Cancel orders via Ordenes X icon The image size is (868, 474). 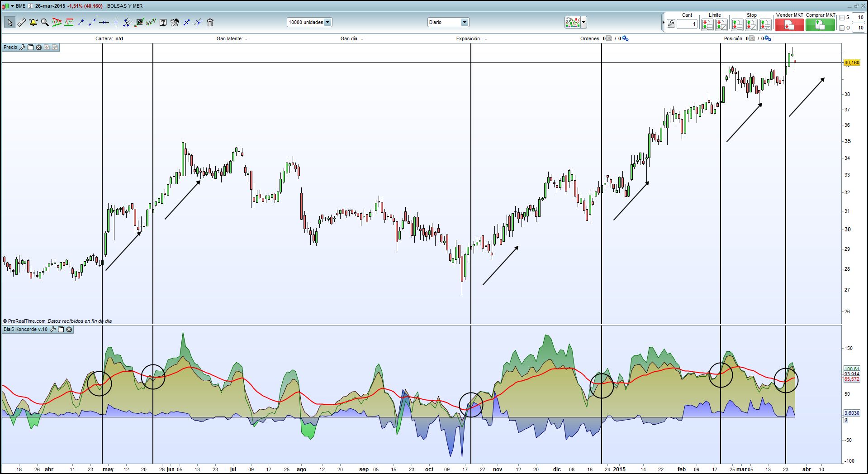(x=609, y=38)
